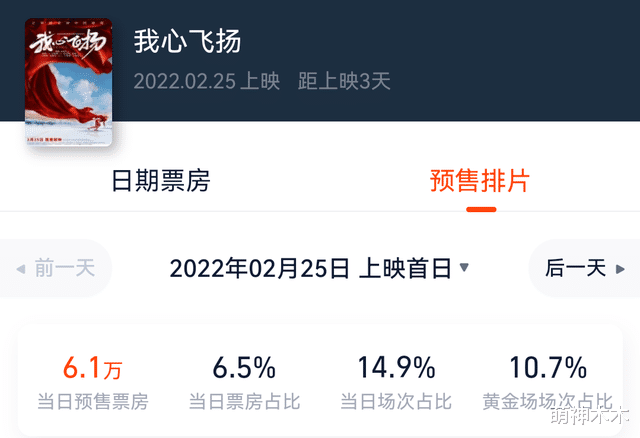Tap the movie title 我心飞扬
Image resolution: width=640 pixels, height=438 pixels.
pos(188,41)
